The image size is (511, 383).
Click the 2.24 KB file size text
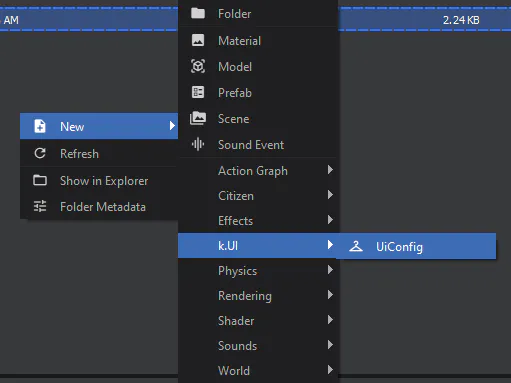point(461,20)
